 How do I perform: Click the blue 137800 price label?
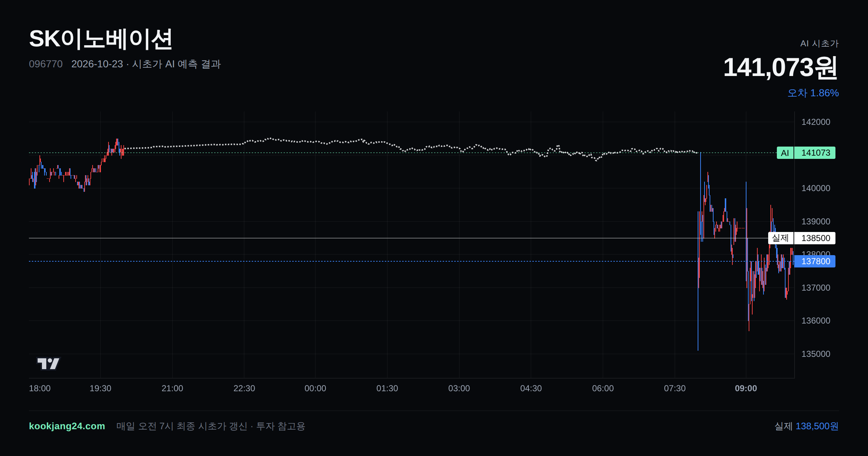click(815, 261)
